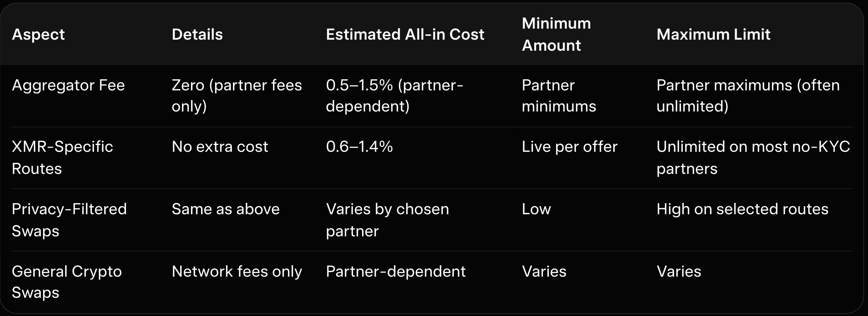Select the "0.6–1.4%" cost cell

359,147
